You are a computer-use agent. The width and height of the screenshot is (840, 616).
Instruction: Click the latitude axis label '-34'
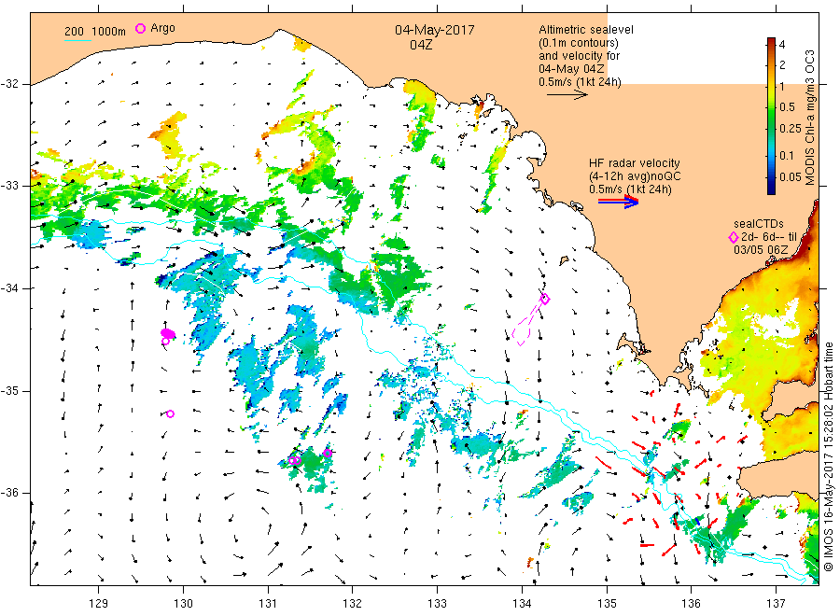pyautogui.click(x=9, y=288)
